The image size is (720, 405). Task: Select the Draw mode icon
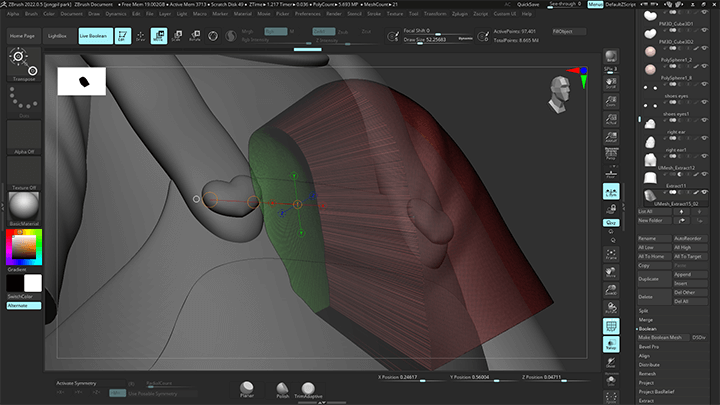141,36
